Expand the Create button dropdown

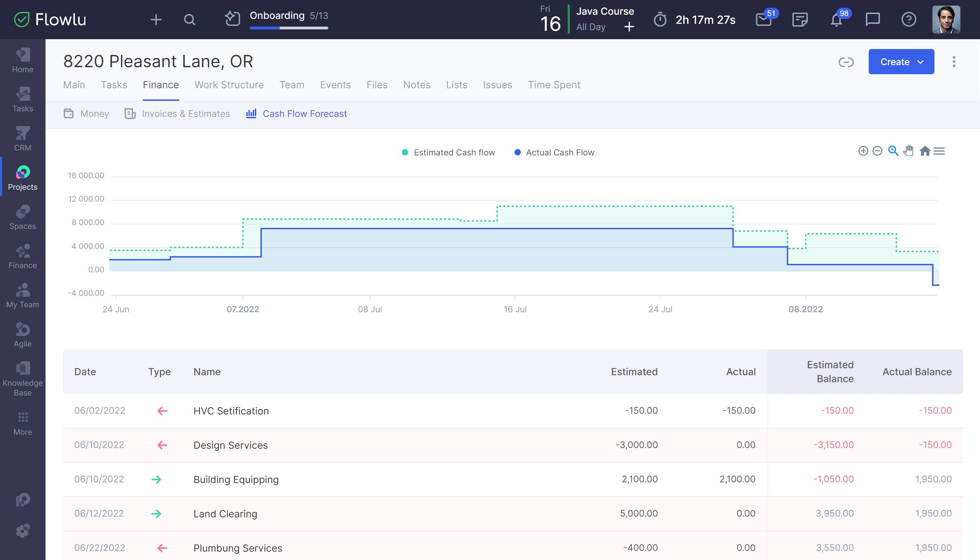[x=921, y=62]
